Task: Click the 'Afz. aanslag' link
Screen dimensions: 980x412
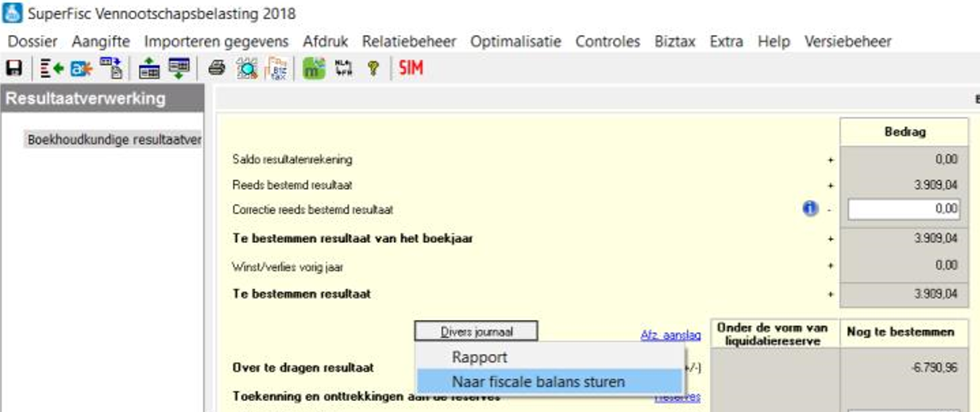Action: coord(670,336)
